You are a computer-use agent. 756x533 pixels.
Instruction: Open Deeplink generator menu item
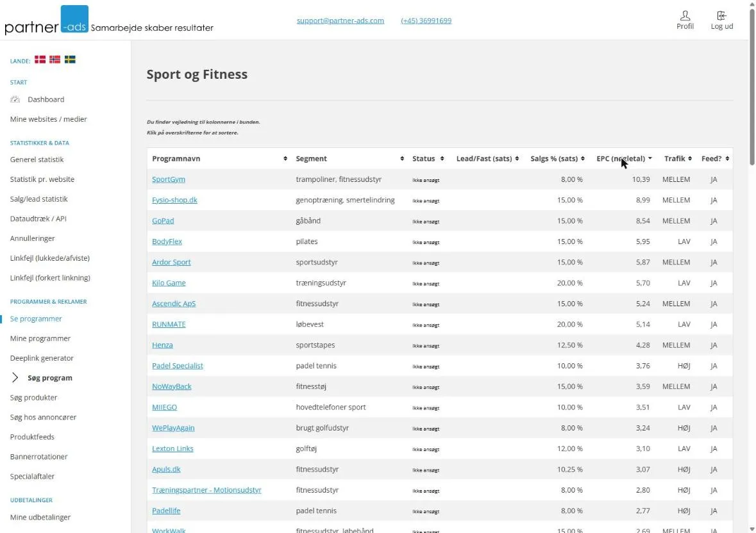tap(42, 358)
